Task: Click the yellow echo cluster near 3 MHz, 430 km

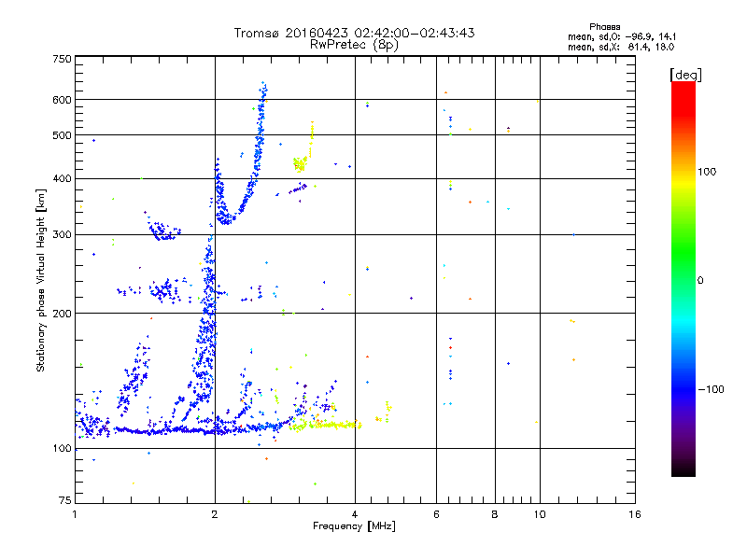Action: coord(300,164)
